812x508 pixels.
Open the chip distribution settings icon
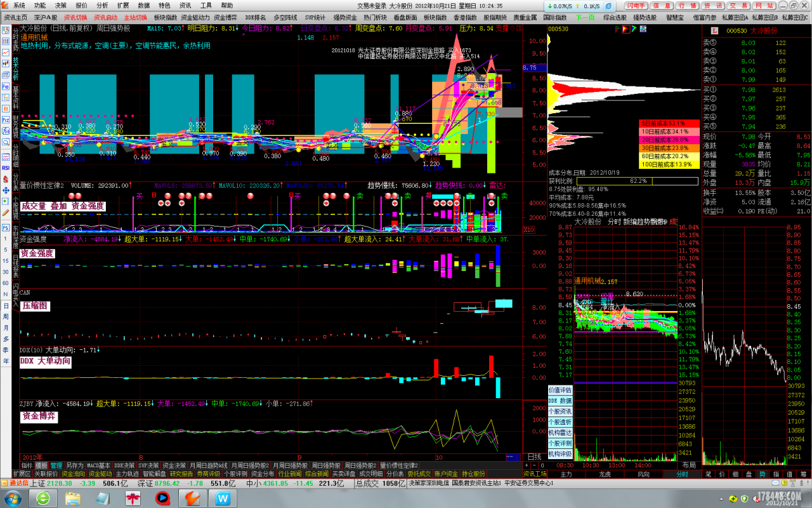pyautogui.click(x=644, y=29)
